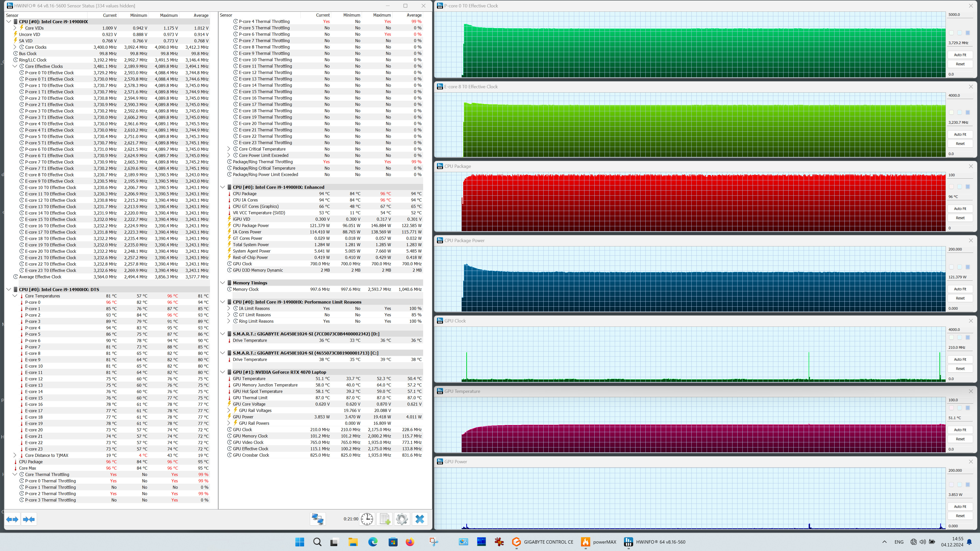Image resolution: width=980 pixels, height=551 pixels.
Task: Click the Sensor column header in right panel
Action: 226,15
